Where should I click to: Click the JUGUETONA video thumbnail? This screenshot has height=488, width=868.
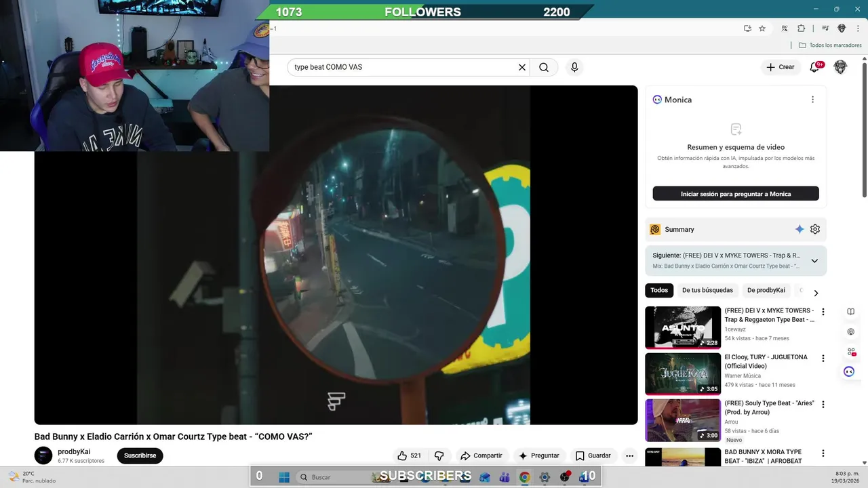click(x=683, y=373)
